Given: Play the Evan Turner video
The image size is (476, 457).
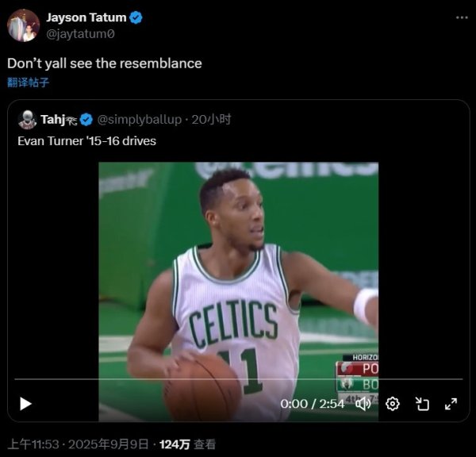Looking at the screenshot, I should pos(25,404).
